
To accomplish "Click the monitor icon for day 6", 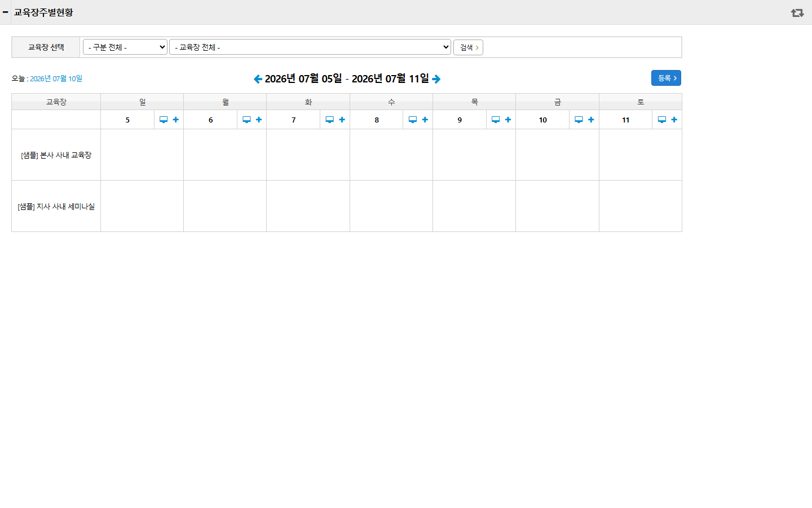I will pos(246,120).
